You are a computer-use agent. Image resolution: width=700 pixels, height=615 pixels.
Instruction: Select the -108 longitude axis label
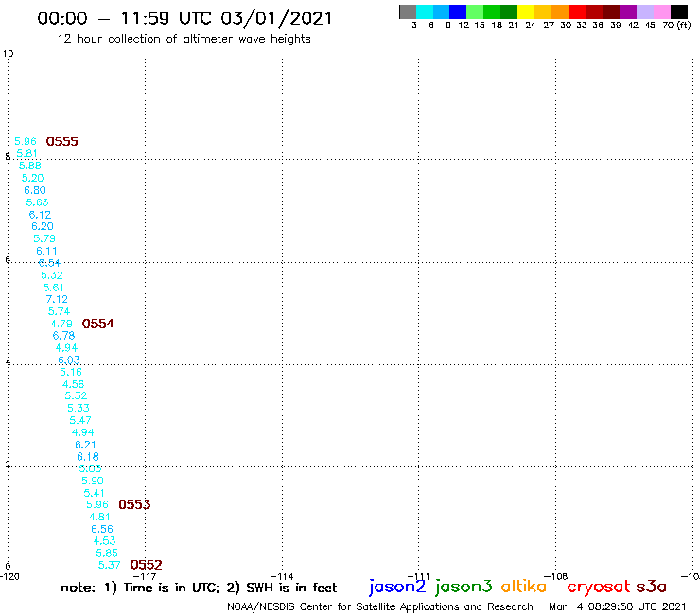556,577
